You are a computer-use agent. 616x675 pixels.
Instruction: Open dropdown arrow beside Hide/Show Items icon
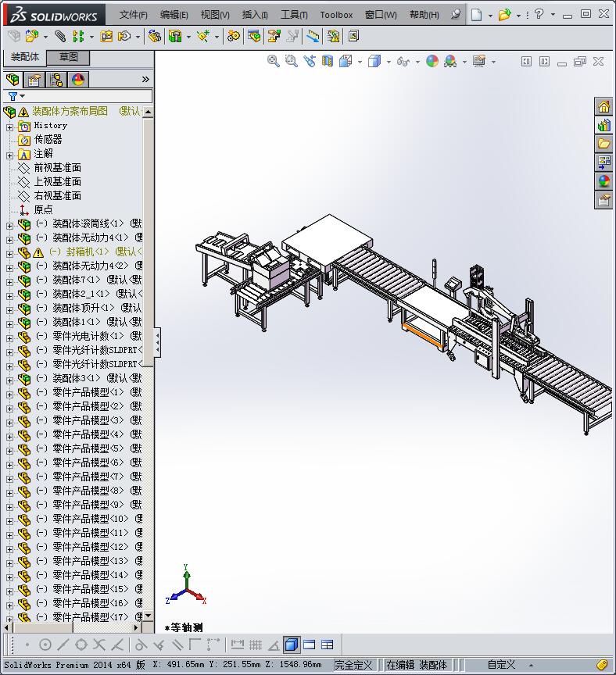pyautogui.click(x=417, y=62)
